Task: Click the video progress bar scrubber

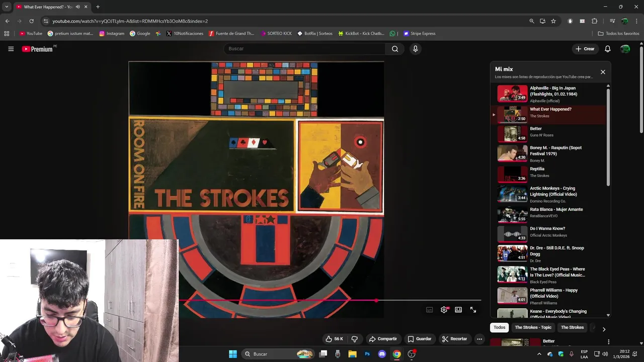Action: pyautogui.click(x=376, y=300)
